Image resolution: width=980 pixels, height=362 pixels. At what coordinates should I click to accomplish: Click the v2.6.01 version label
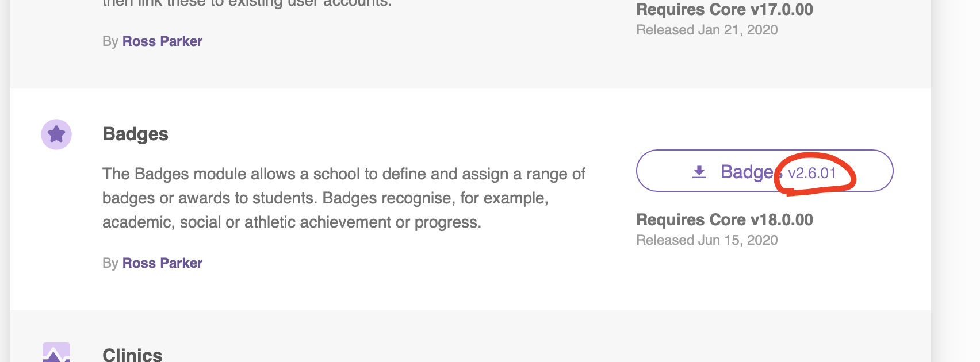coord(812,173)
